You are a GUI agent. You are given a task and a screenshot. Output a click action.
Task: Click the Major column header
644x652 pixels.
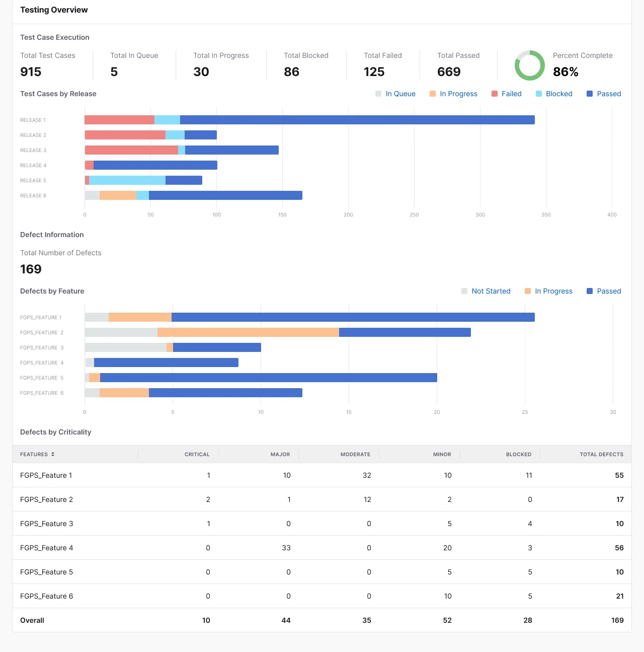tap(280, 454)
